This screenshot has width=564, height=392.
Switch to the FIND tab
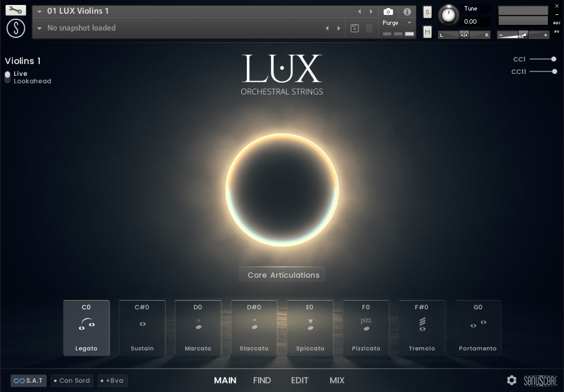(x=262, y=380)
